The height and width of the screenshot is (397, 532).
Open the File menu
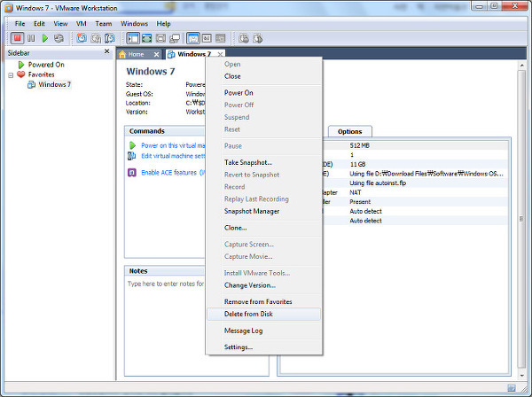(20, 24)
